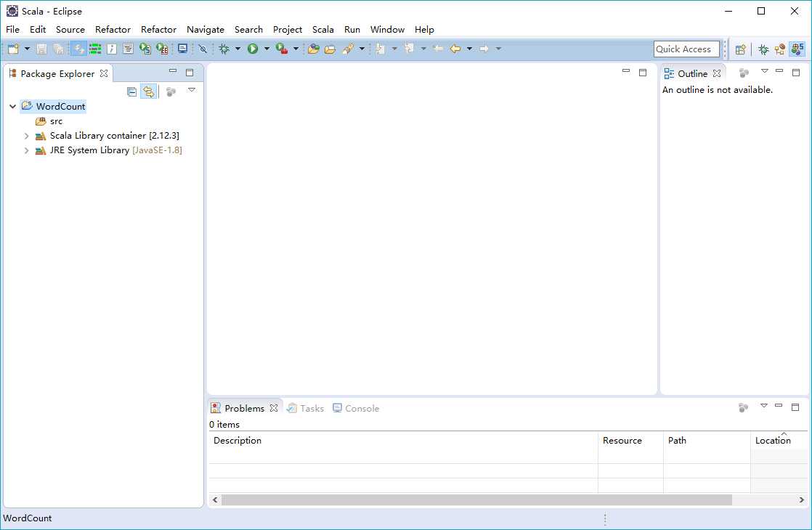Screen dimensions: 812x530
Task: Switch to the Console tab
Action: click(356, 408)
